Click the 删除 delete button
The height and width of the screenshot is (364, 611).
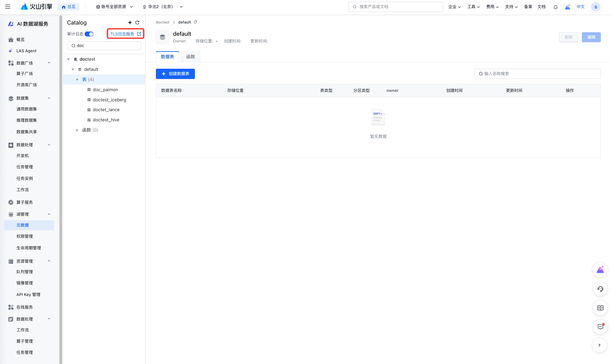[x=569, y=37]
